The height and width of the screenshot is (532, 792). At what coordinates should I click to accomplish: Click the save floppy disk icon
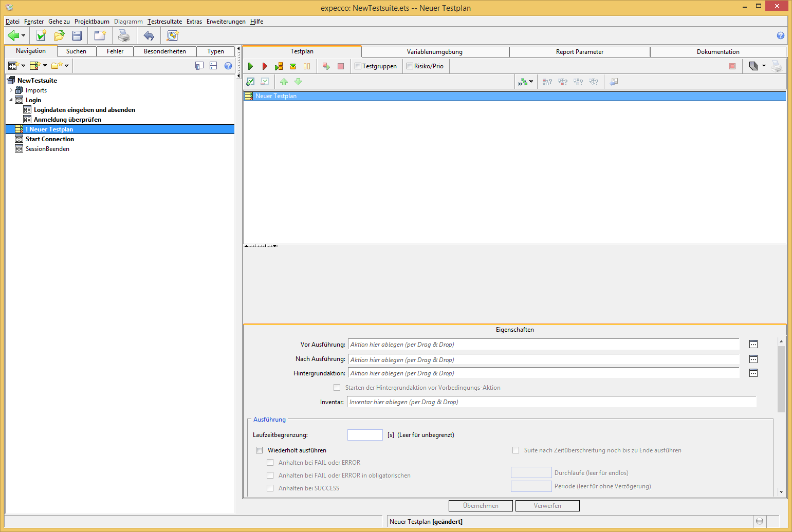point(77,35)
